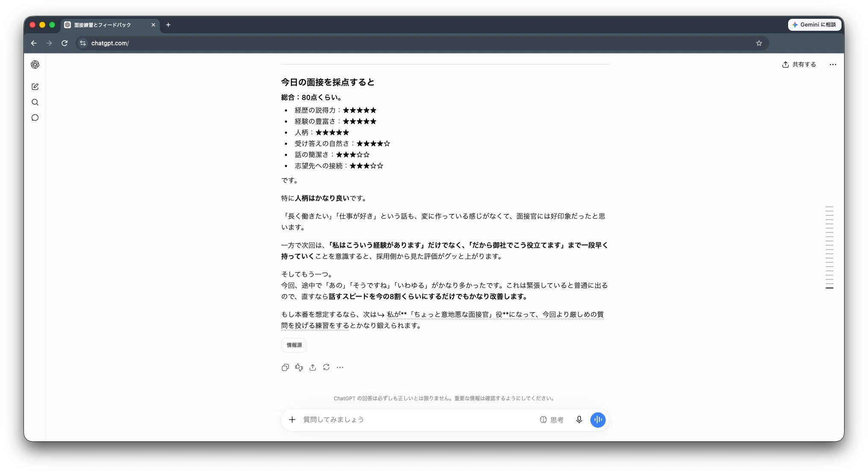Start voice mode with blue waveform button
868x473 pixels.
click(x=598, y=420)
